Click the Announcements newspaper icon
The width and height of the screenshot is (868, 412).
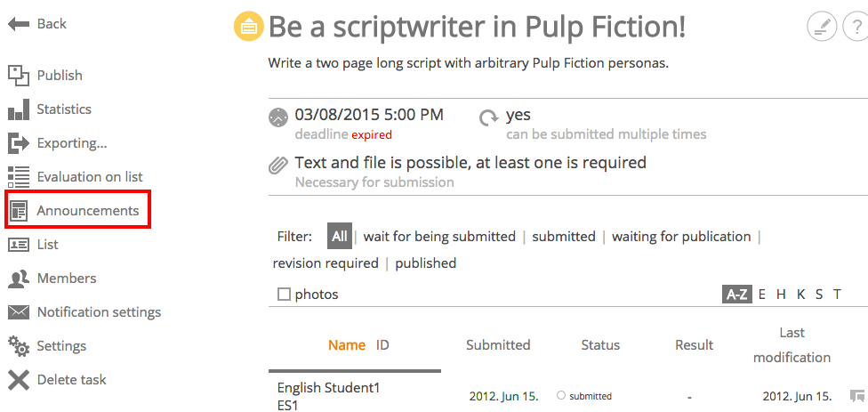pyautogui.click(x=19, y=211)
